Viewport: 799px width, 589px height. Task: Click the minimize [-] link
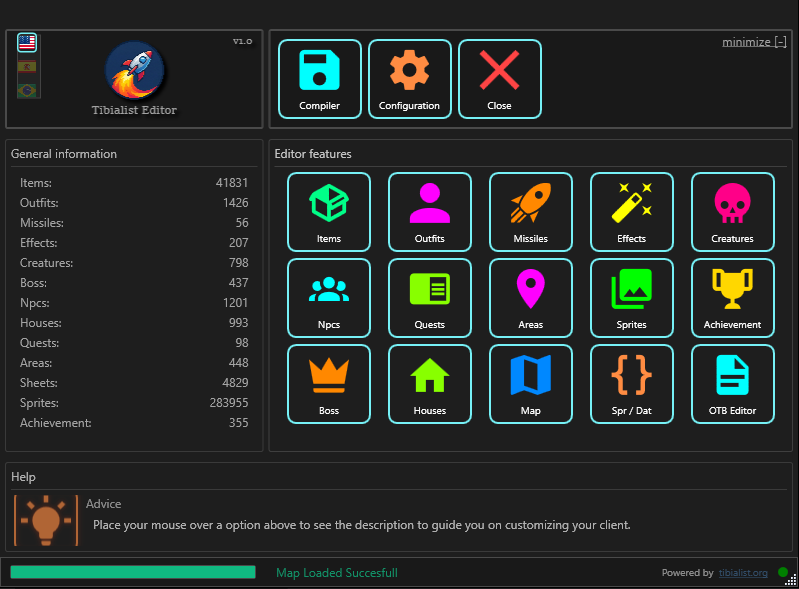coord(754,42)
